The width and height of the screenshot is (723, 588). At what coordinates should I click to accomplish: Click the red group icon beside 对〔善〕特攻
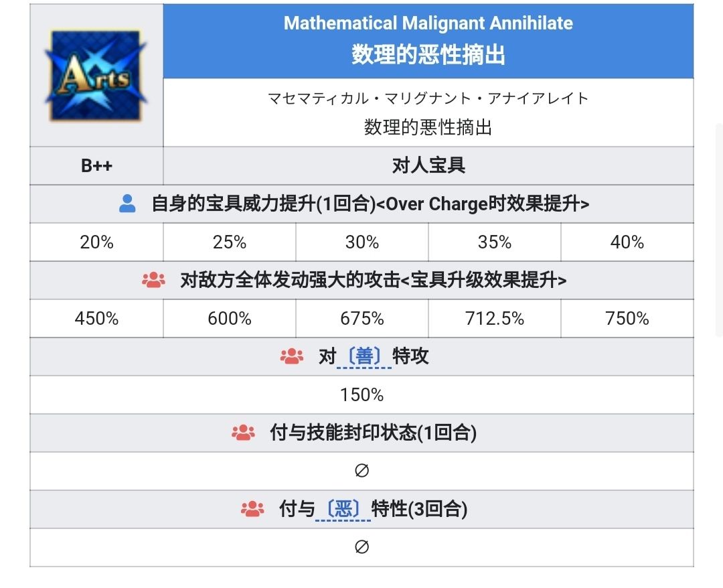[291, 356]
